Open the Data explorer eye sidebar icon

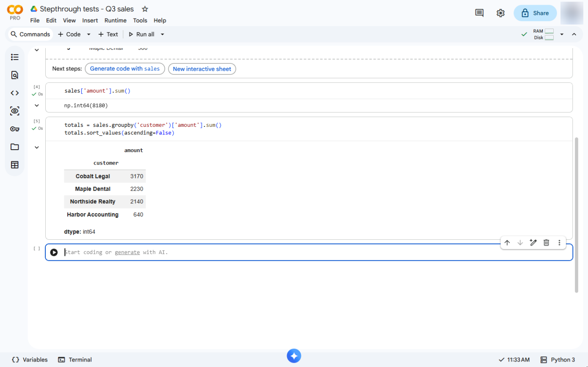click(x=15, y=111)
